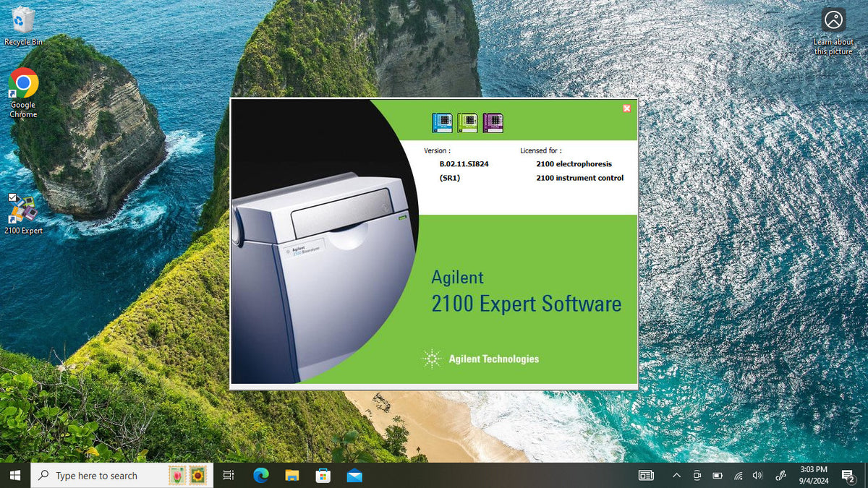The image size is (868, 488).
Task: Click the '(SR1)' service release text
Action: [x=450, y=178]
